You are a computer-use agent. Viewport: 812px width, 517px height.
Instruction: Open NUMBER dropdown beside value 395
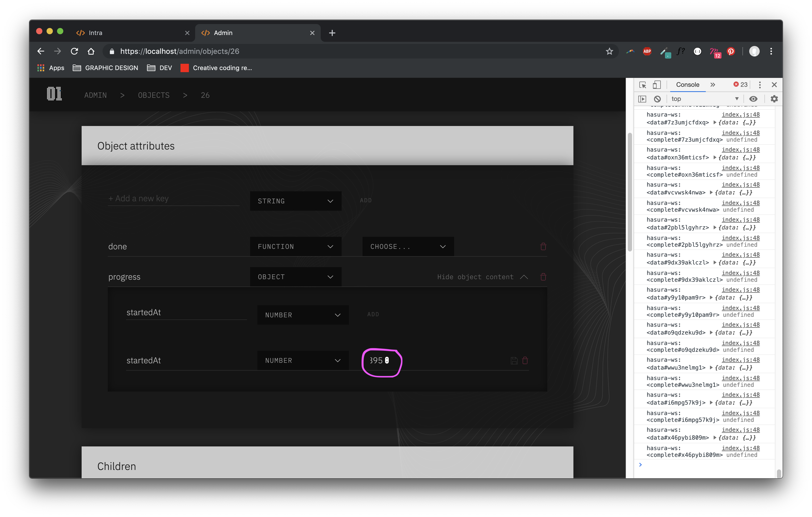tap(303, 361)
